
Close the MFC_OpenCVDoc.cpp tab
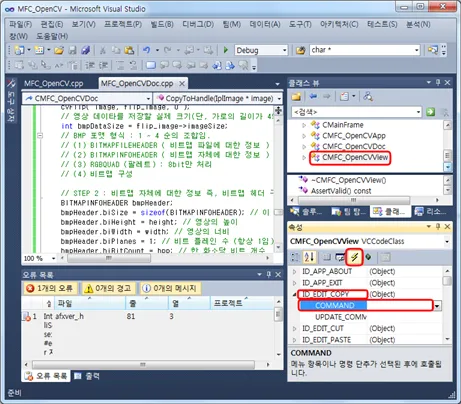(182, 83)
